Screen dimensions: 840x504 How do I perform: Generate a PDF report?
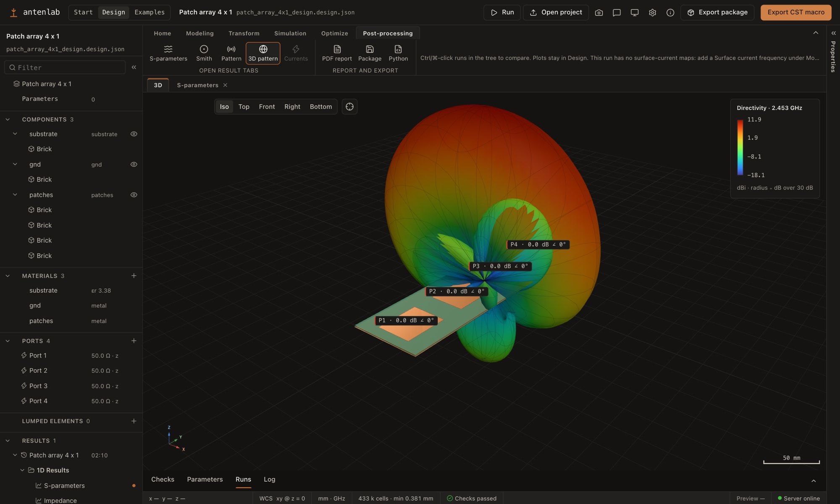coord(337,53)
